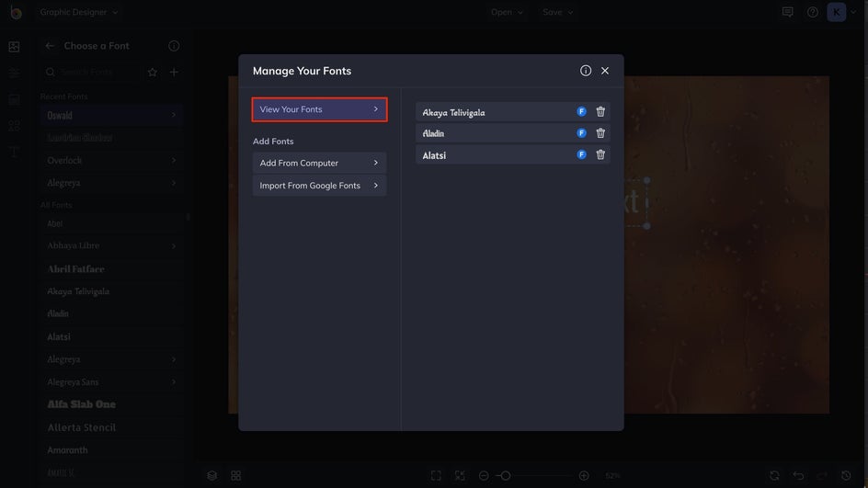868x488 pixels.
Task: Expand the Overlock font variants
Action: 173,160
